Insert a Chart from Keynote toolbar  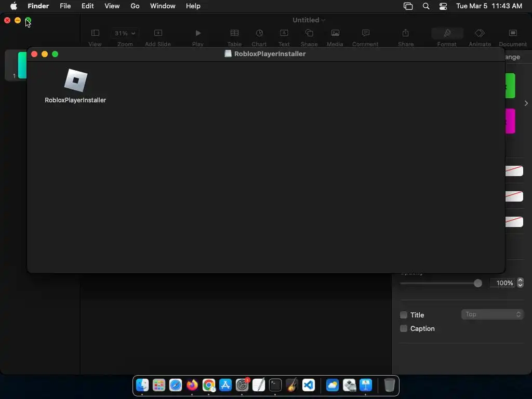click(x=259, y=33)
